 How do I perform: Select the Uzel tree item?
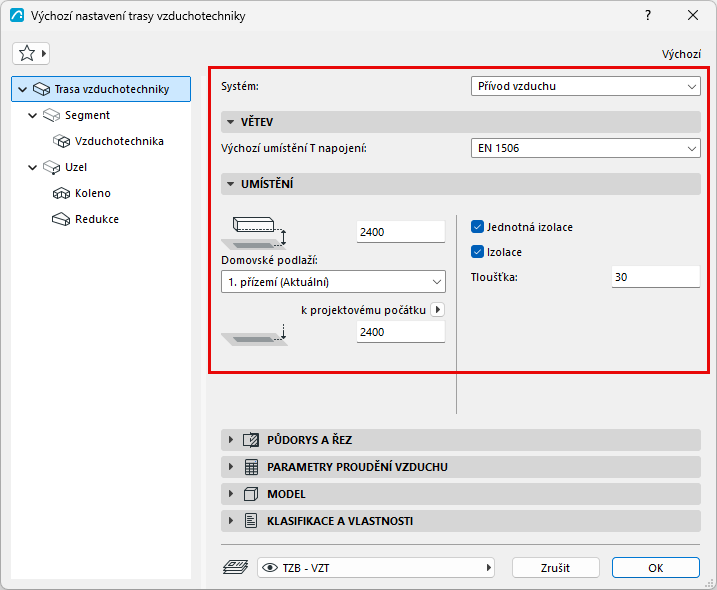[75, 167]
